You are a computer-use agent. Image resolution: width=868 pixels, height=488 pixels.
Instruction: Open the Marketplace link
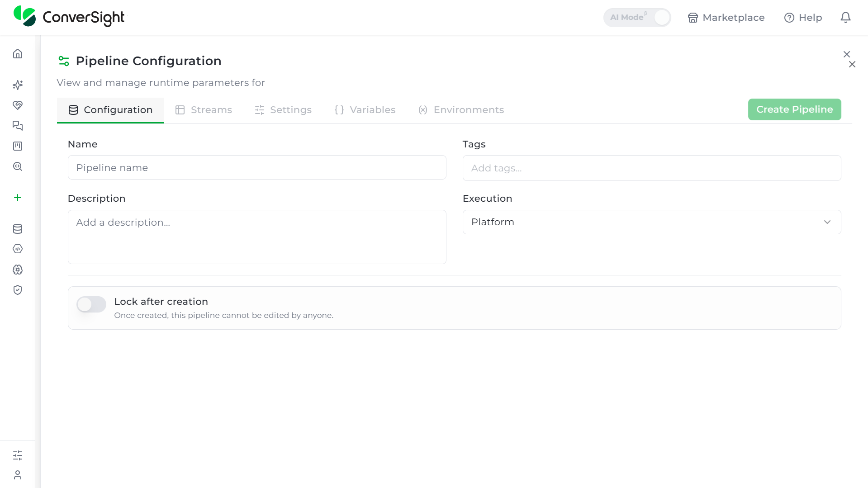click(x=726, y=18)
